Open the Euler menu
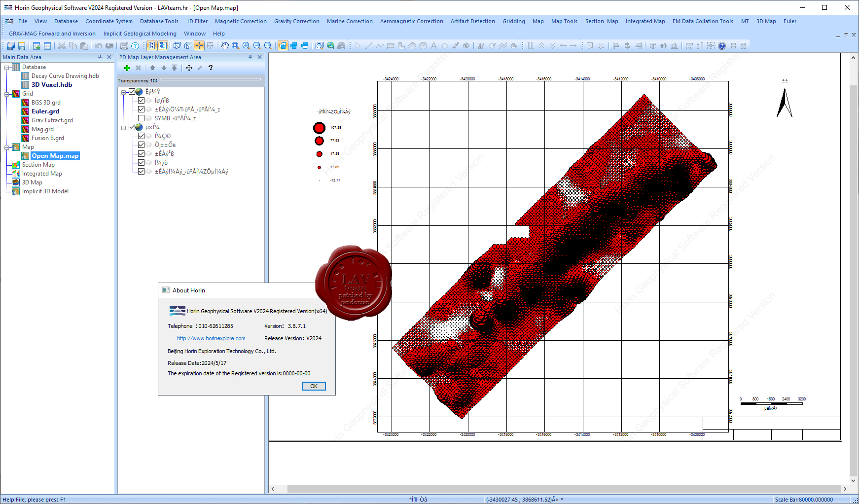Viewport: 859px width, 504px height. pos(790,21)
